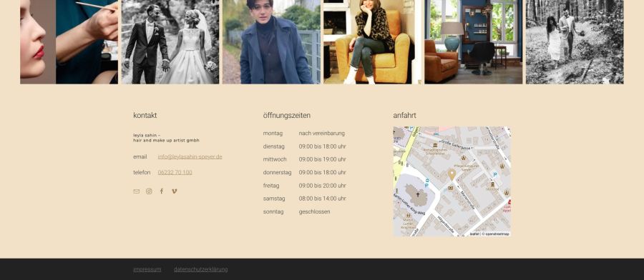Click the info@leylasahin-speyer.de email link

[190, 156]
